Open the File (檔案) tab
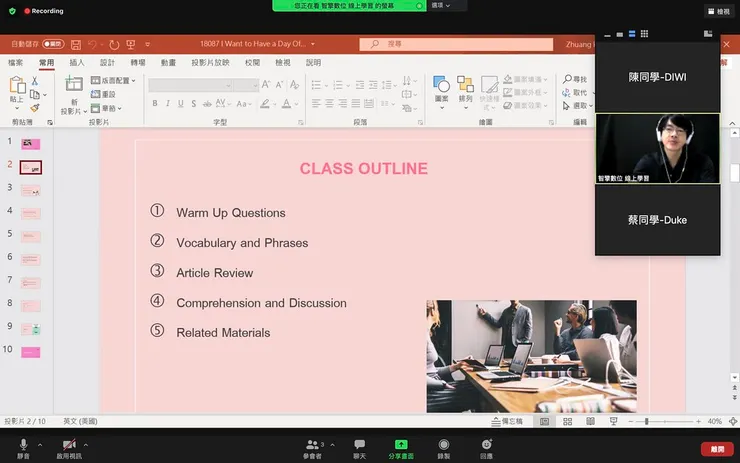 [x=16, y=62]
